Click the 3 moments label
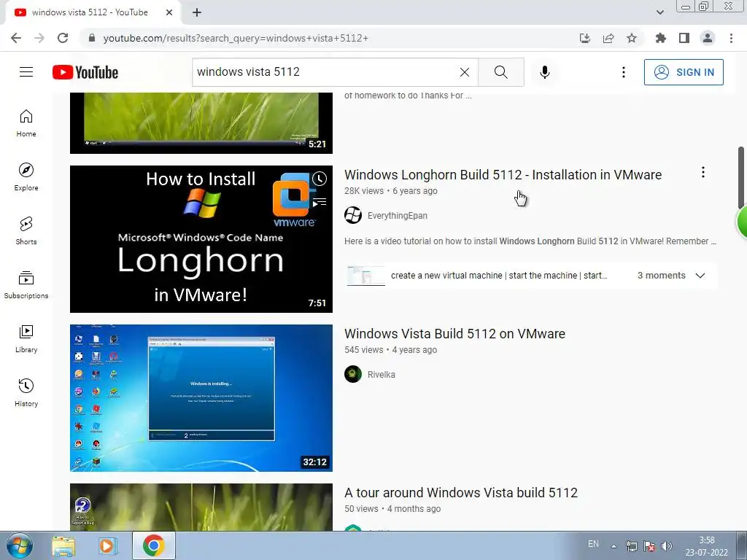Image resolution: width=747 pixels, height=560 pixels. click(661, 276)
